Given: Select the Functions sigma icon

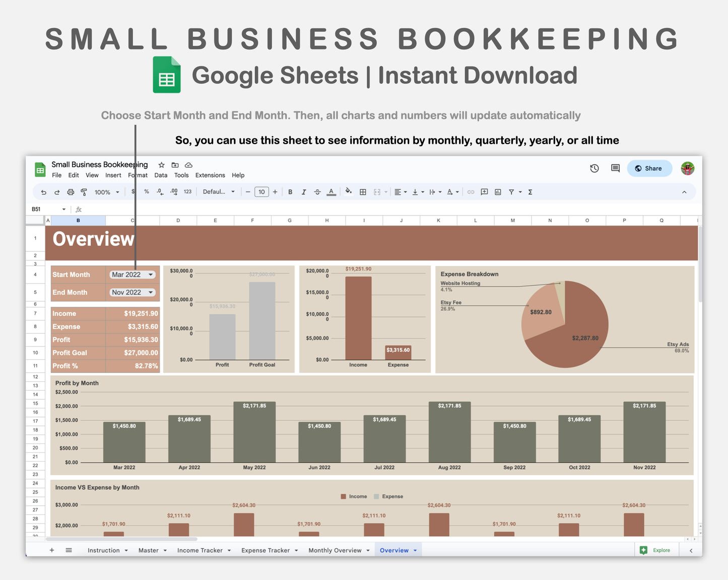Looking at the screenshot, I should pos(530,192).
